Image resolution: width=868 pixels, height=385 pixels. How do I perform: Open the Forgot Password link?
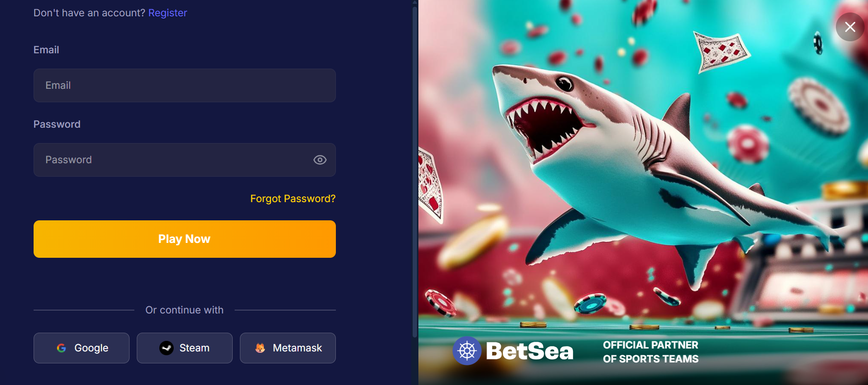point(293,199)
